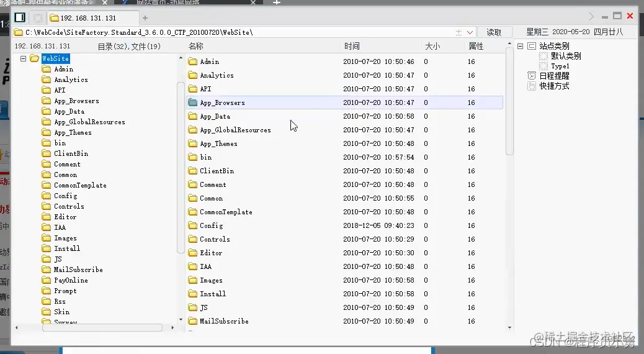Toggle the sidebar panel icon in toolbar
Image resolution: width=644 pixels, height=354 pixels.
20,17
